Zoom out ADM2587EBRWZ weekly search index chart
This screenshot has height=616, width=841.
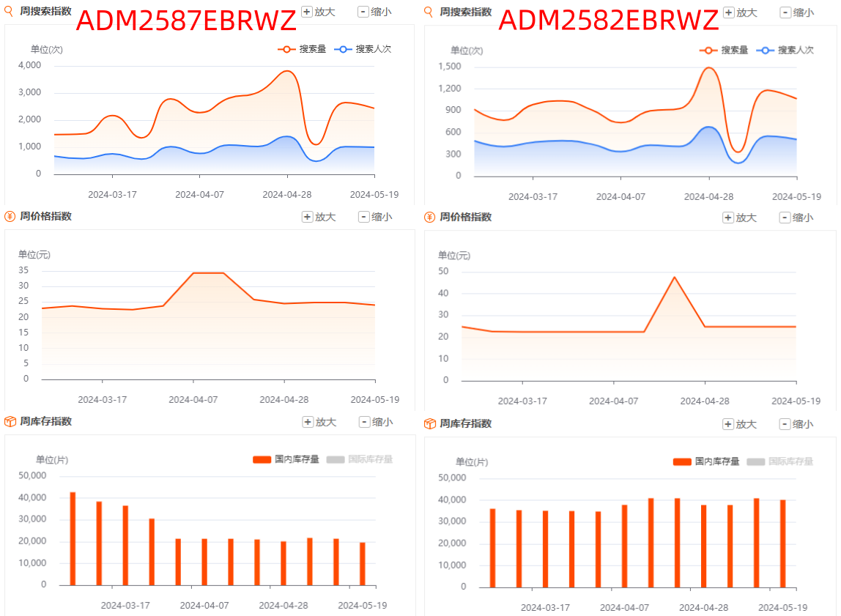[x=375, y=12]
